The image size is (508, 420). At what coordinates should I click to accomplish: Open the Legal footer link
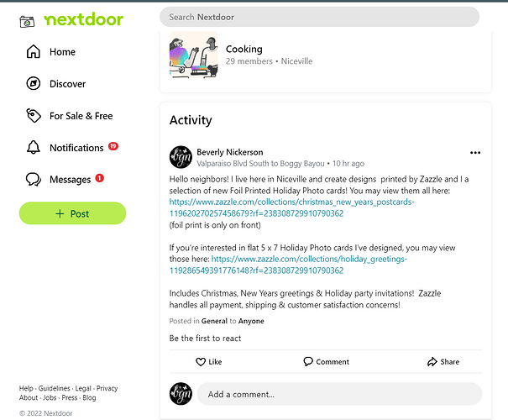83,388
